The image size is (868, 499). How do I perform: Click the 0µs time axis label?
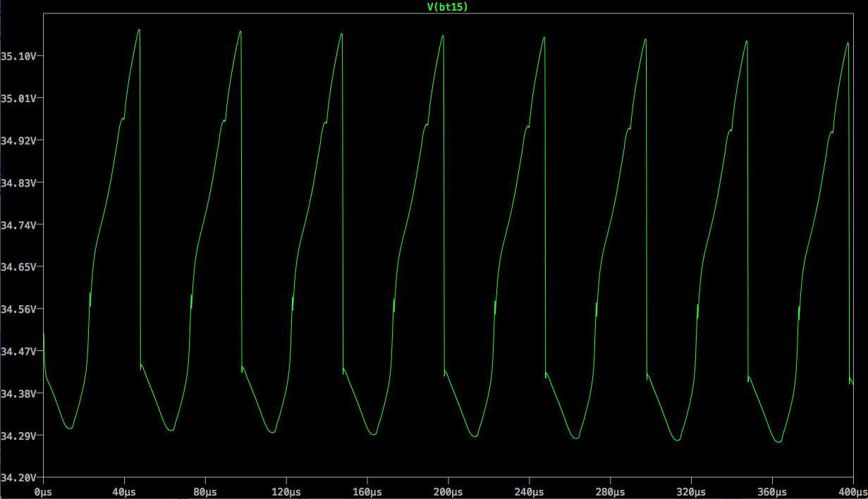coord(43,491)
